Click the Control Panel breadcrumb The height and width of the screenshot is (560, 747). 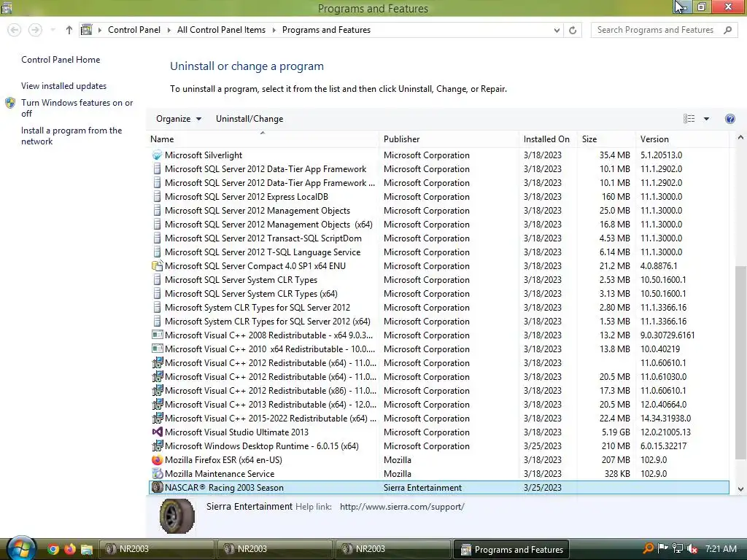pyautogui.click(x=134, y=30)
